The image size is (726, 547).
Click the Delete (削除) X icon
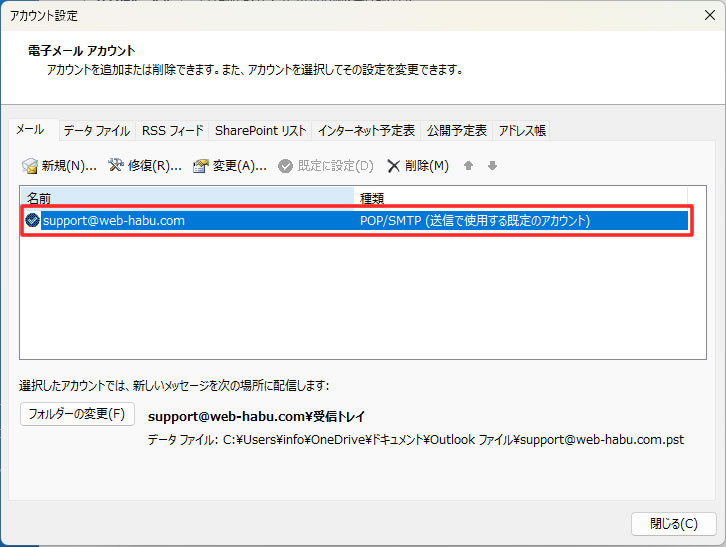394,166
